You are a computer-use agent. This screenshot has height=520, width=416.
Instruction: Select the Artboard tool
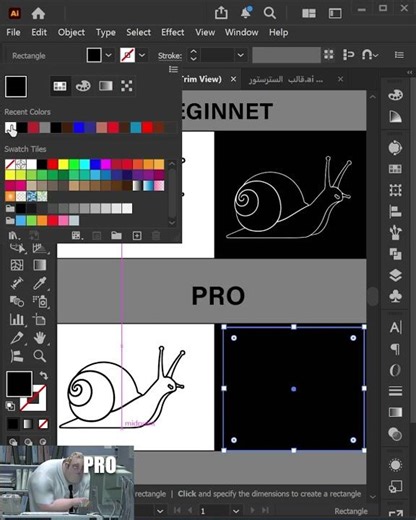coord(40,320)
